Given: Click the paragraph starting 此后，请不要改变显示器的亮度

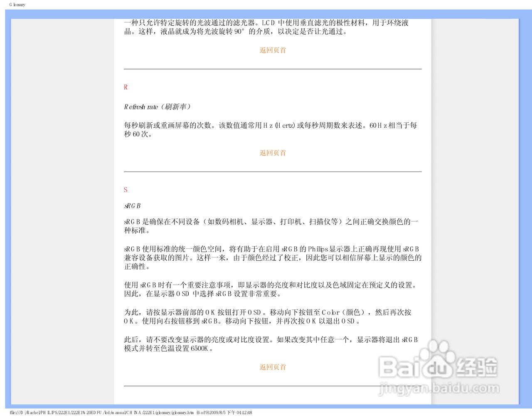Looking at the screenshot, I should [x=271, y=344].
